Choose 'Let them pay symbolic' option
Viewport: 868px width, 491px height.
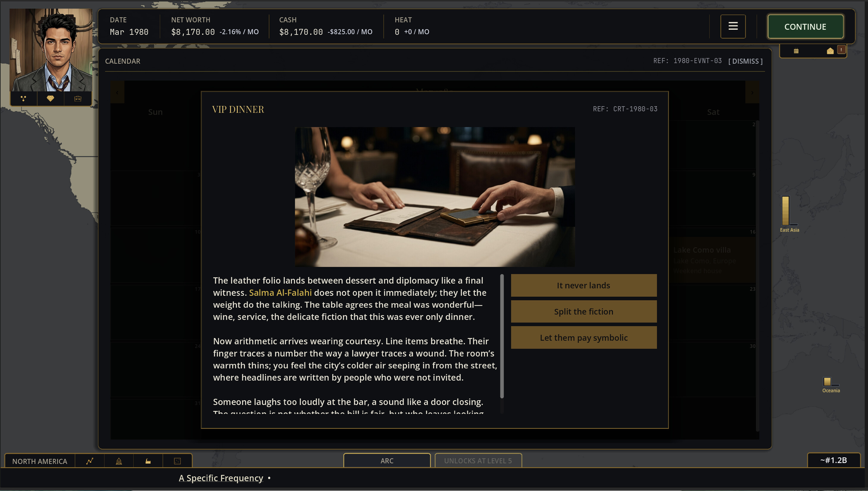pos(583,337)
